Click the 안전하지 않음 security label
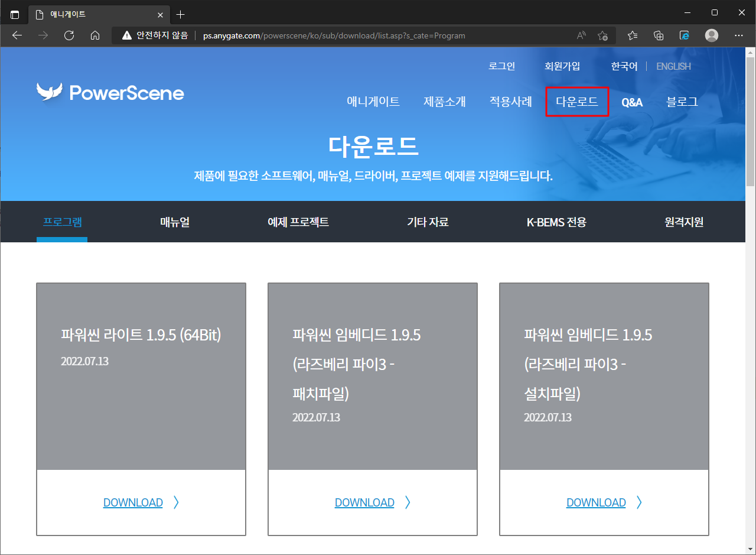756x555 pixels. 162,35
